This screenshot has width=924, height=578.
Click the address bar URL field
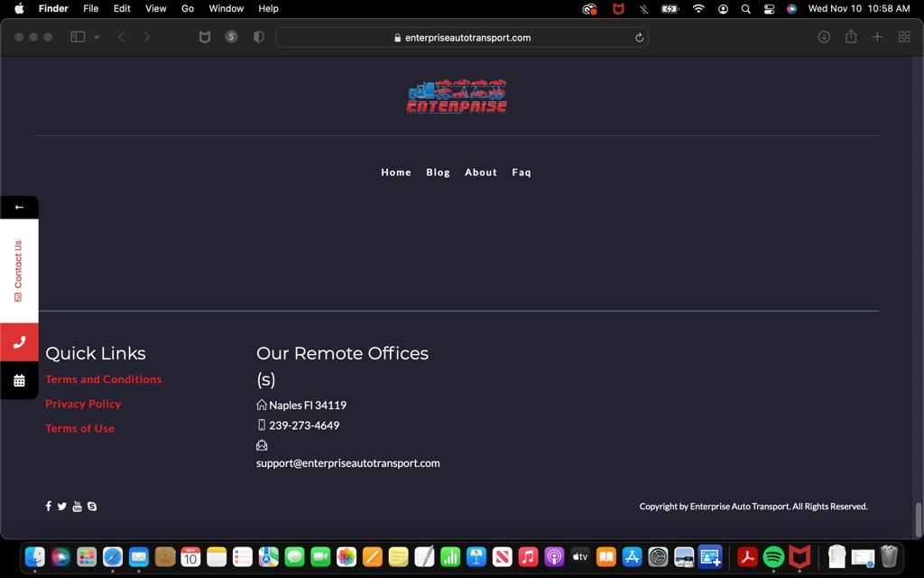tap(462, 38)
